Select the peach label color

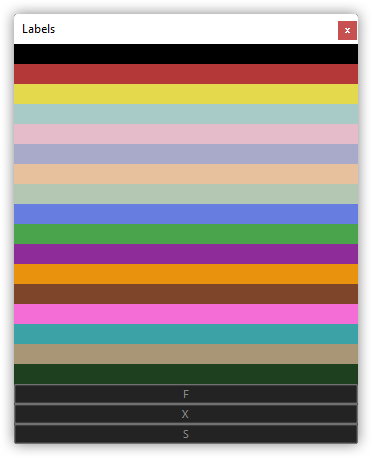pyautogui.click(x=186, y=174)
